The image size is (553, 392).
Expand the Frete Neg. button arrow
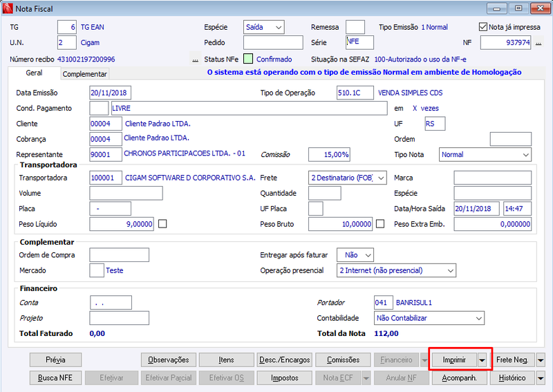(x=541, y=360)
